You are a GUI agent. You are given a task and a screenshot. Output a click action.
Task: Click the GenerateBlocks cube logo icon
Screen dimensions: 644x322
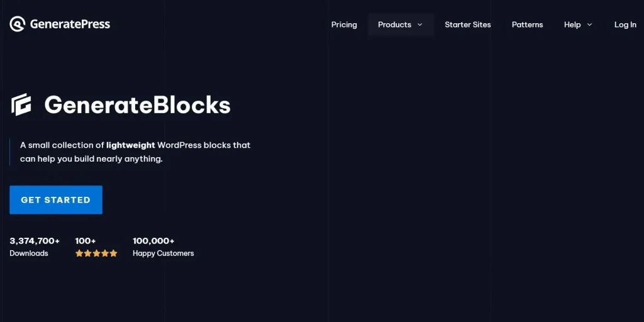(21, 105)
